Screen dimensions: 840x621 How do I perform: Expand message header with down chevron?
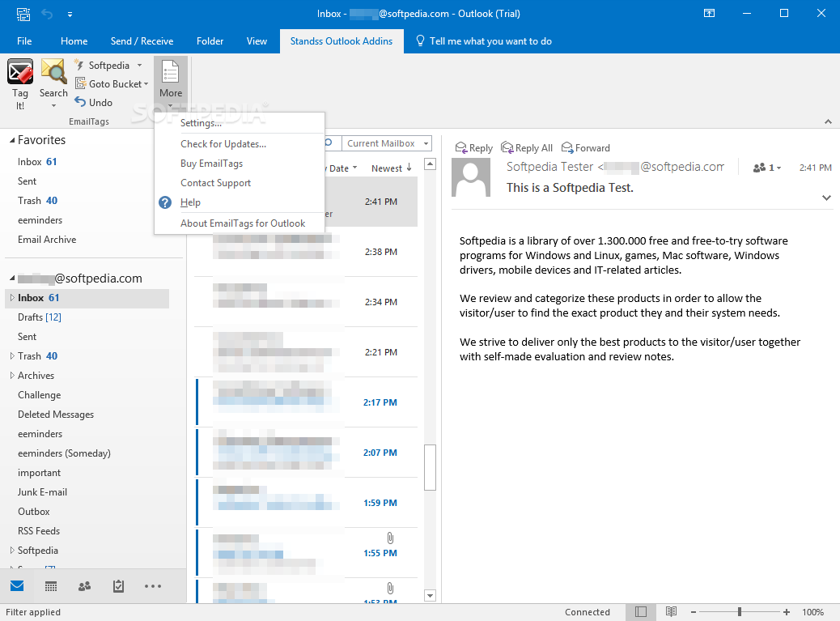pos(826,198)
